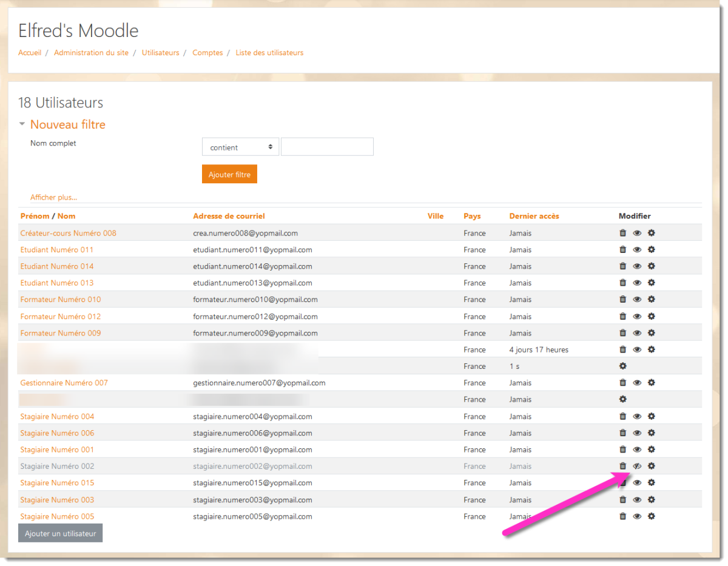Sort table by Nom
Screen dimensions: 728x566
(67, 216)
